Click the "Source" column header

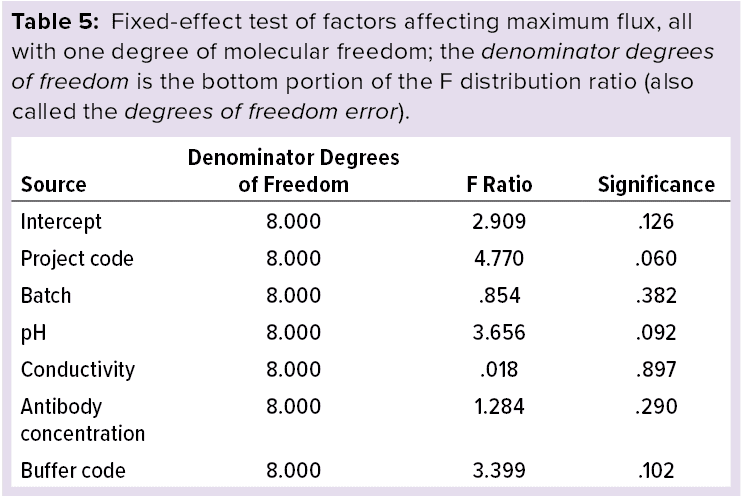(x=54, y=184)
